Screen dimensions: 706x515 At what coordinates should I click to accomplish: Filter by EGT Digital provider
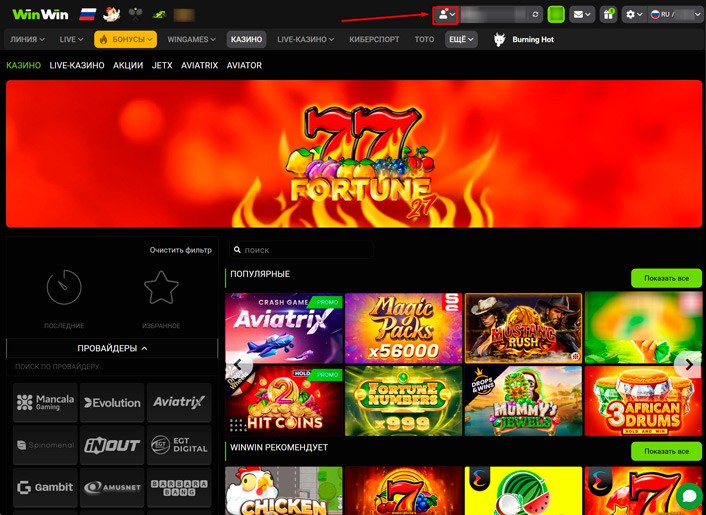pos(179,445)
